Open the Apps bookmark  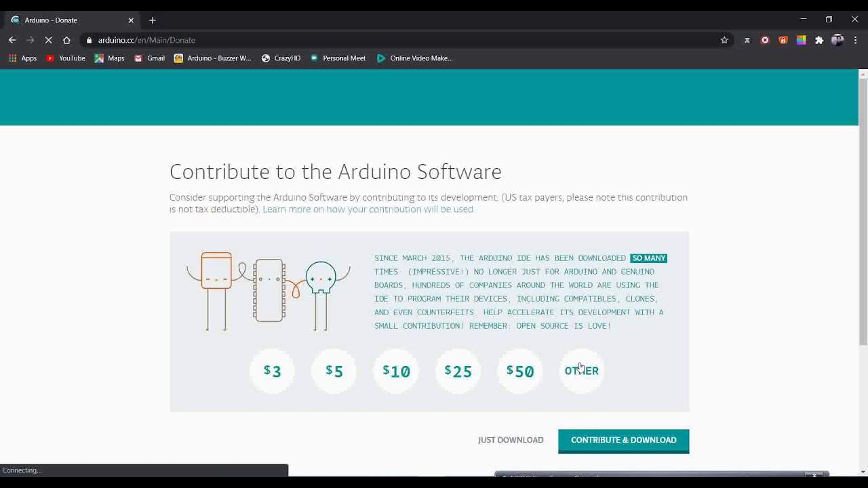click(x=22, y=58)
